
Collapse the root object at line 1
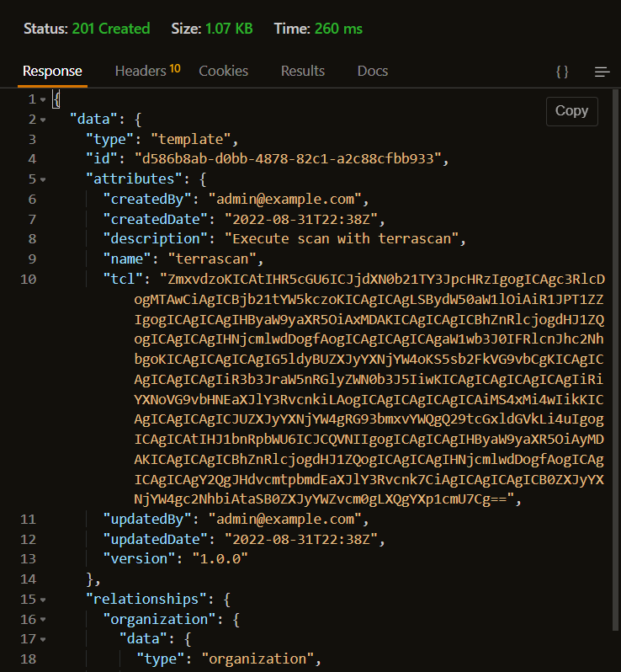click(43, 100)
